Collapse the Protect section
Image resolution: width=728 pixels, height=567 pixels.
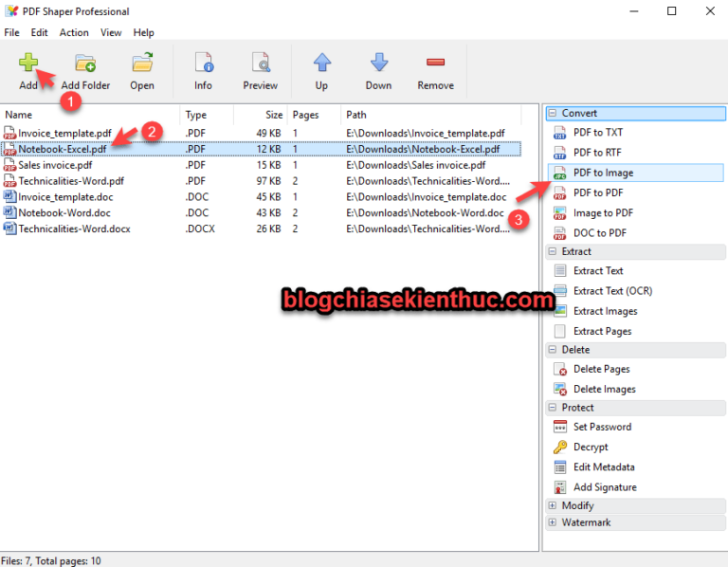pyautogui.click(x=552, y=408)
